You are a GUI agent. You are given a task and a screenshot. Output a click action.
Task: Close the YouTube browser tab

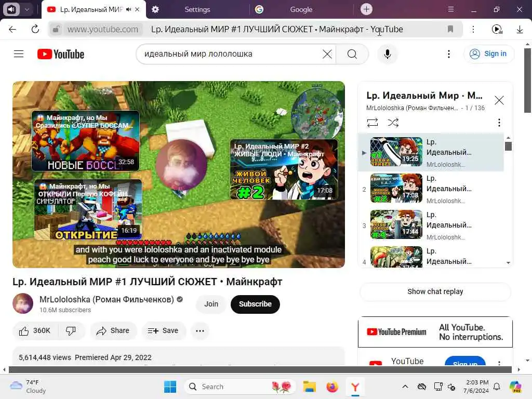137,9
